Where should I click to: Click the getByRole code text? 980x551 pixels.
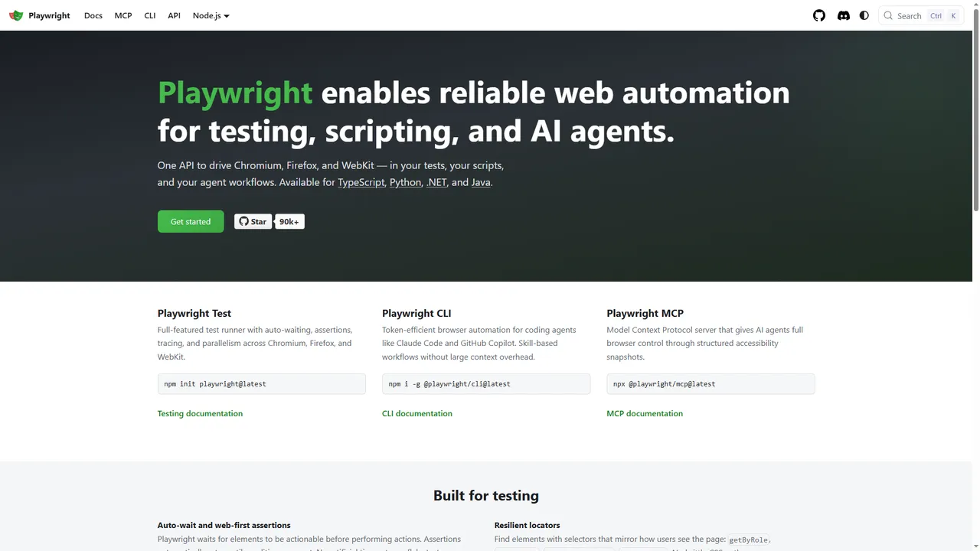coord(748,540)
